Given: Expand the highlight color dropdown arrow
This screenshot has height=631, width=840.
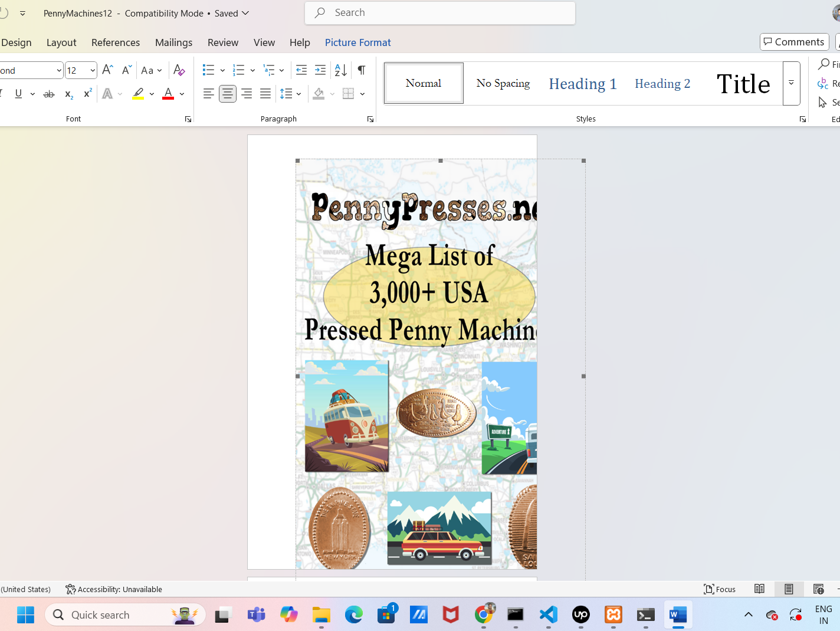Looking at the screenshot, I should pos(152,94).
